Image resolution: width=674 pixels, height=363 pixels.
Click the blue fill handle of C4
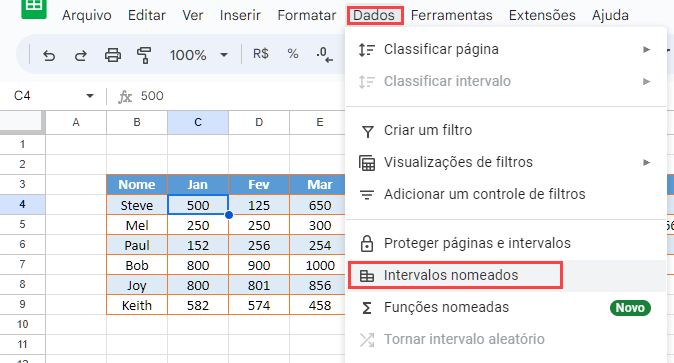click(x=229, y=215)
